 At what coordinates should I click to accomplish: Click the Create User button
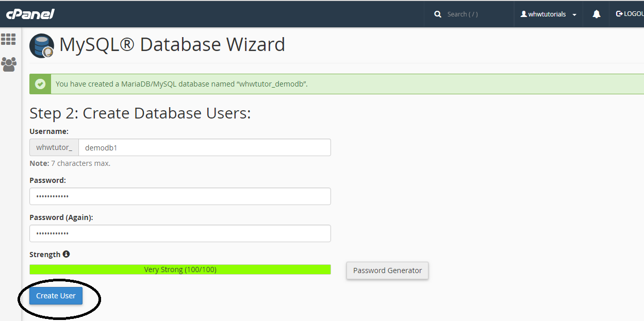click(x=56, y=295)
